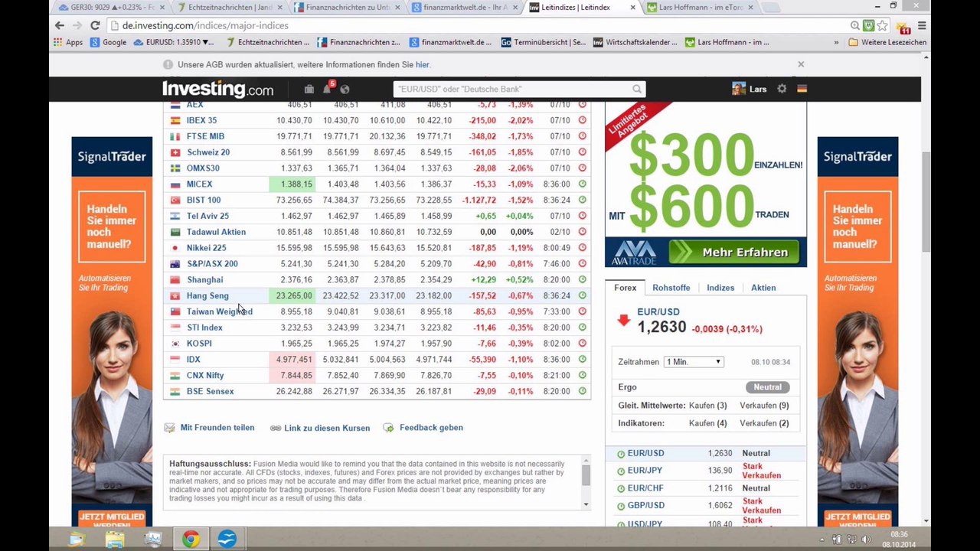Go back with the browser back arrow
Image resolution: width=980 pixels, height=551 pixels.
(60, 25)
